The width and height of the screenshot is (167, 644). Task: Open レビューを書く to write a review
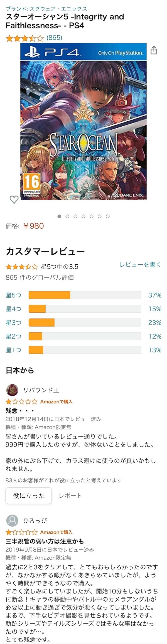pos(140,265)
